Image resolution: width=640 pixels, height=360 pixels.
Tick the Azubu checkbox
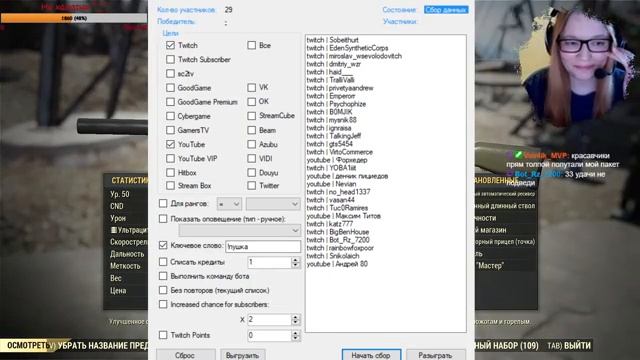[x=251, y=144]
